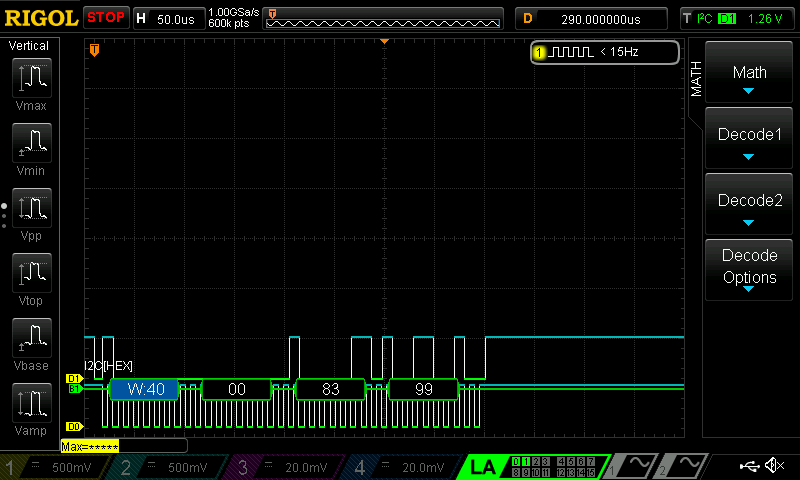This screenshot has height=480, width=800.
Task: Toggle channel 3 20.0mV
Action: tap(287, 467)
